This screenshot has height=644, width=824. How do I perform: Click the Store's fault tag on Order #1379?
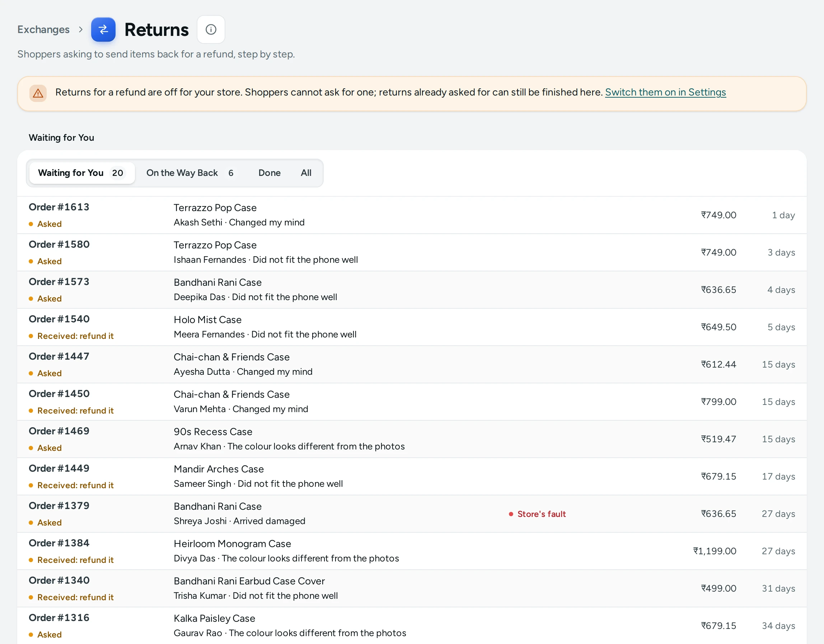[537, 514]
